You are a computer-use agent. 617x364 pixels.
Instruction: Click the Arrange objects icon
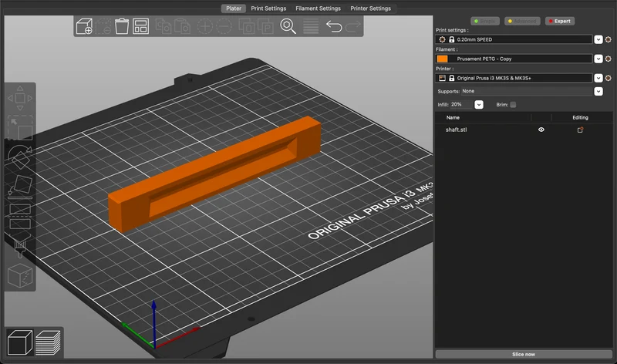[x=141, y=26]
